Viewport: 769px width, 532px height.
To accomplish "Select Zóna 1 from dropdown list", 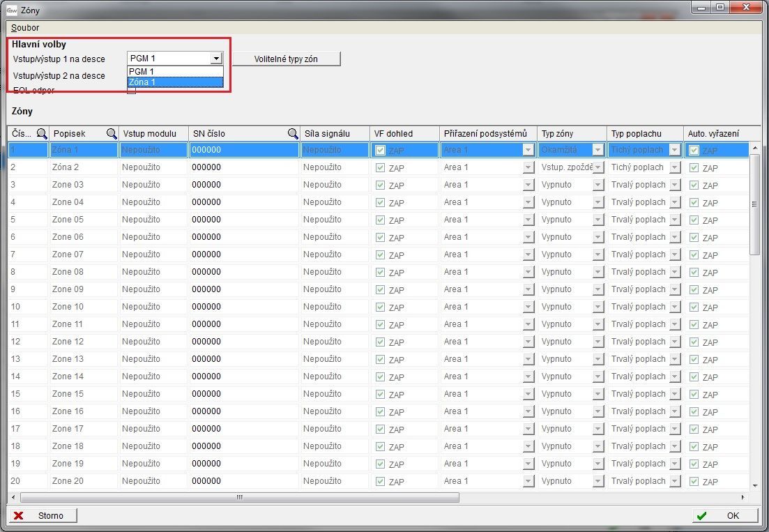I will [174, 82].
